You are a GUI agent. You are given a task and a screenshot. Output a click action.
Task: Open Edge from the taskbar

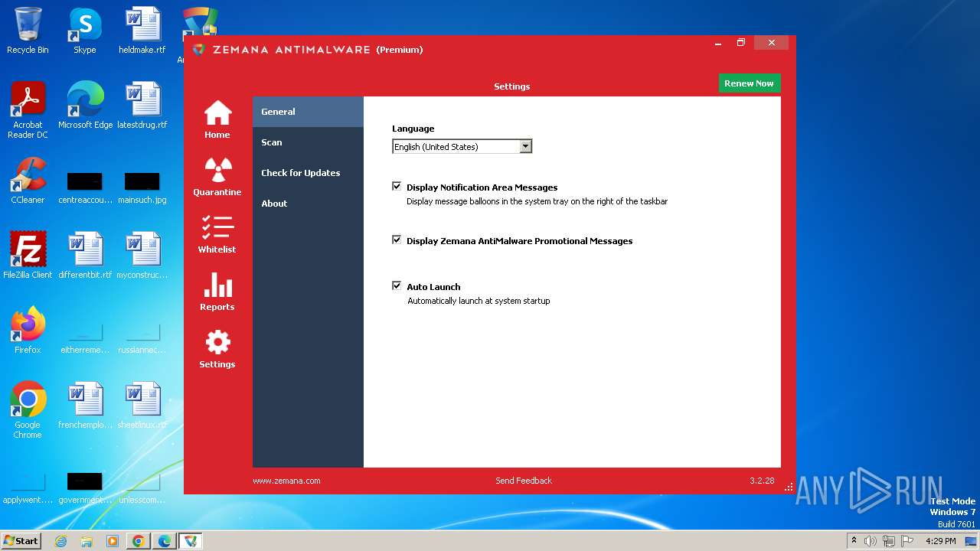165,541
